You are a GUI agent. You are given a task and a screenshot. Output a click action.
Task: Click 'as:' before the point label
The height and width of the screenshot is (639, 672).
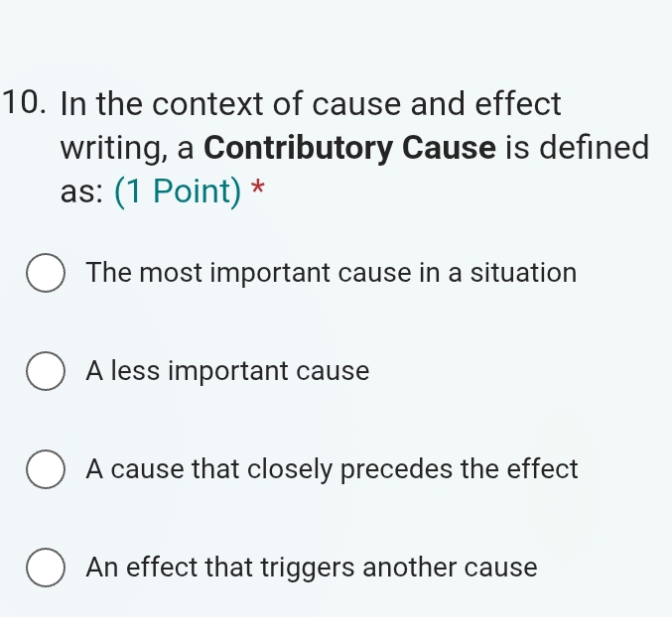point(81,192)
